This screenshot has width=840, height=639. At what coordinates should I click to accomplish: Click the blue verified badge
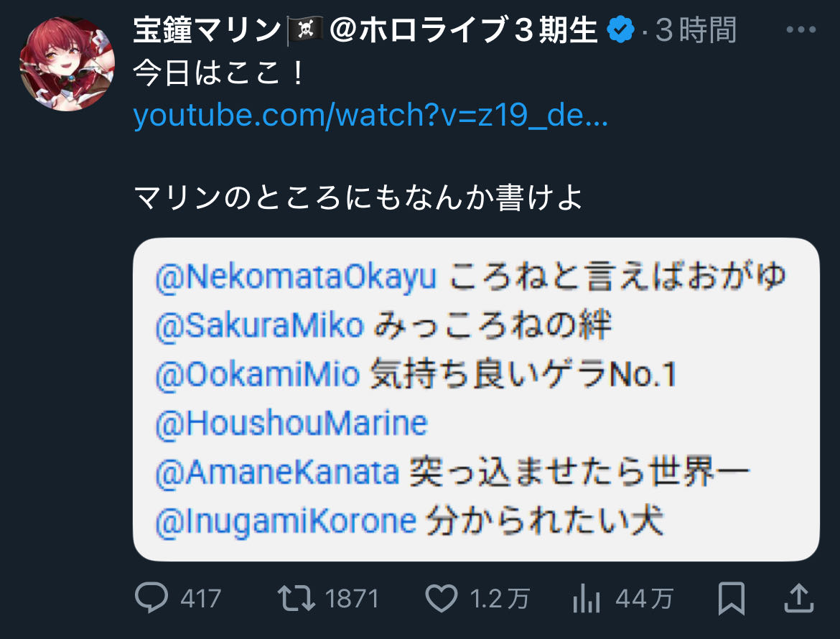621,30
